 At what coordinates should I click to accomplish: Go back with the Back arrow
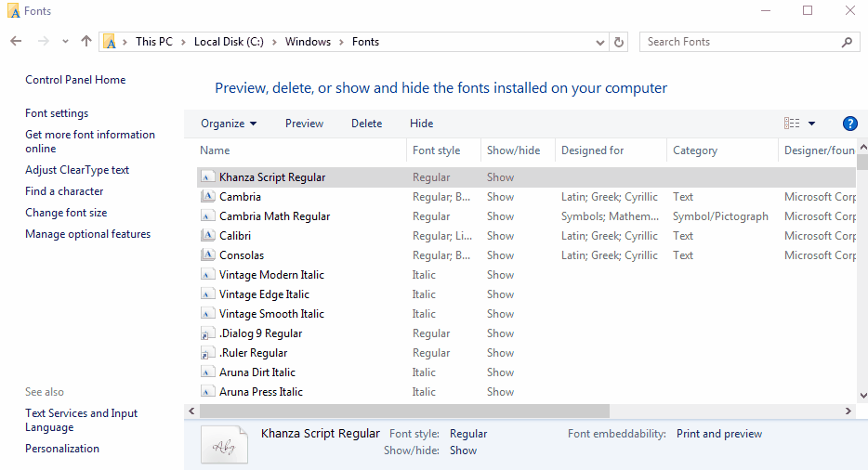tap(16, 41)
